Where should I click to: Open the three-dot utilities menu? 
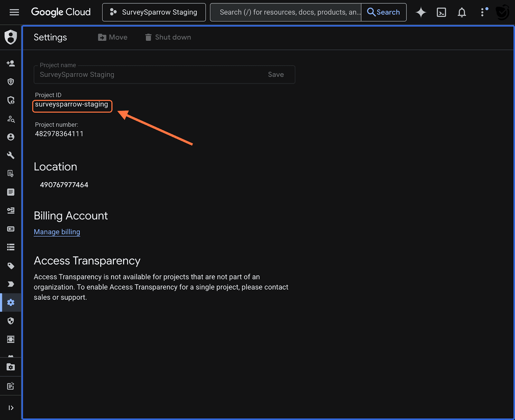(x=482, y=12)
